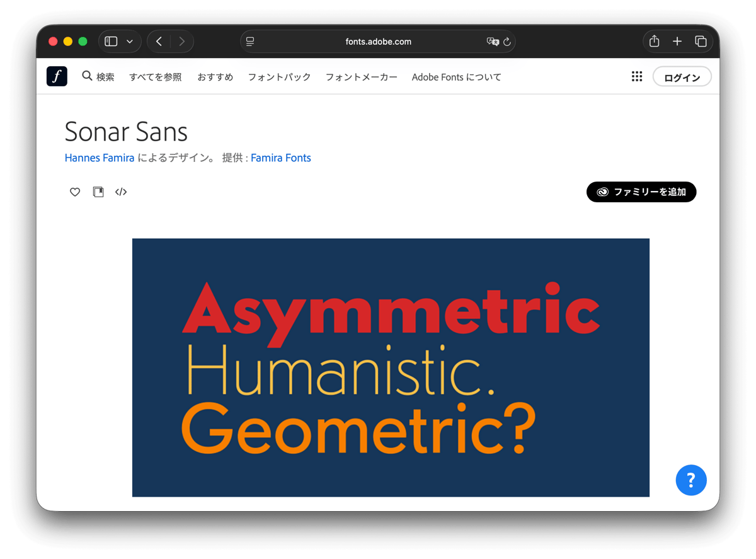The height and width of the screenshot is (559, 756).
Task: Open the Safari share icon
Action: (x=654, y=41)
